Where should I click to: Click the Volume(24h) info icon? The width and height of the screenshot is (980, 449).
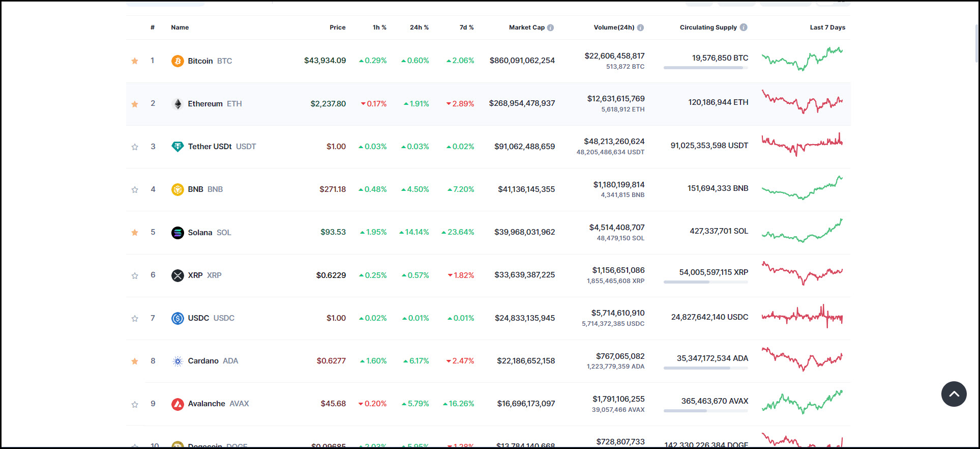tap(640, 27)
